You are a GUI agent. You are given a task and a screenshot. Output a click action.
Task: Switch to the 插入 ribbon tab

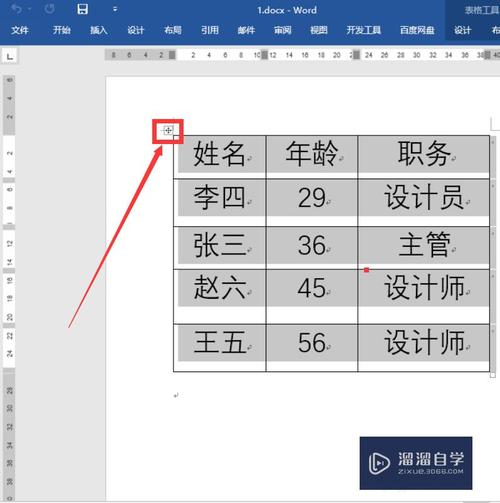pyautogui.click(x=99, y=30)
